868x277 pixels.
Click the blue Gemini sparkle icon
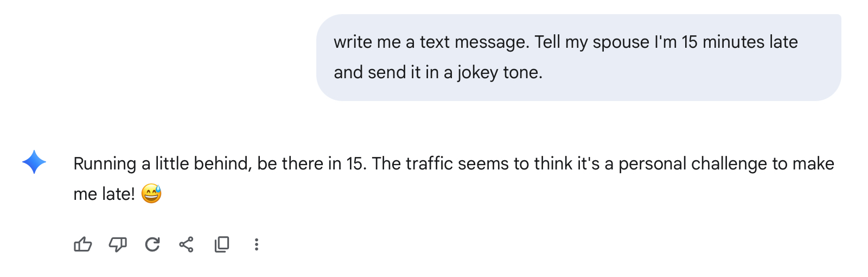(x=34, y=162)
